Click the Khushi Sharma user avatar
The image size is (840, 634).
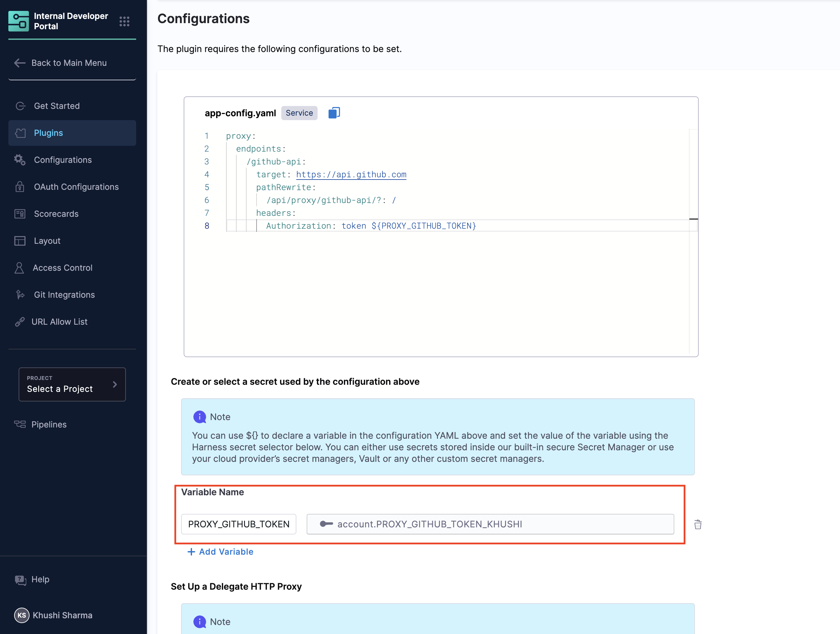(22, 615)
